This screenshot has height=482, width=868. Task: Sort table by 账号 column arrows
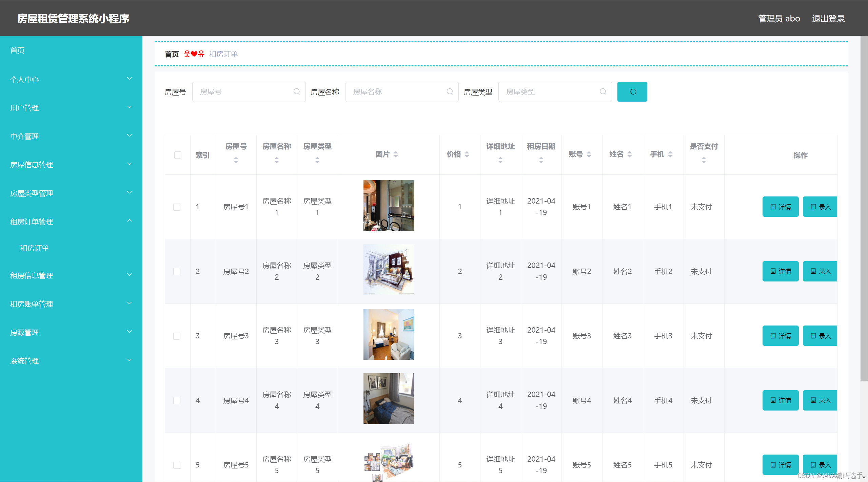pyautogui.click(x=589, y=154)
